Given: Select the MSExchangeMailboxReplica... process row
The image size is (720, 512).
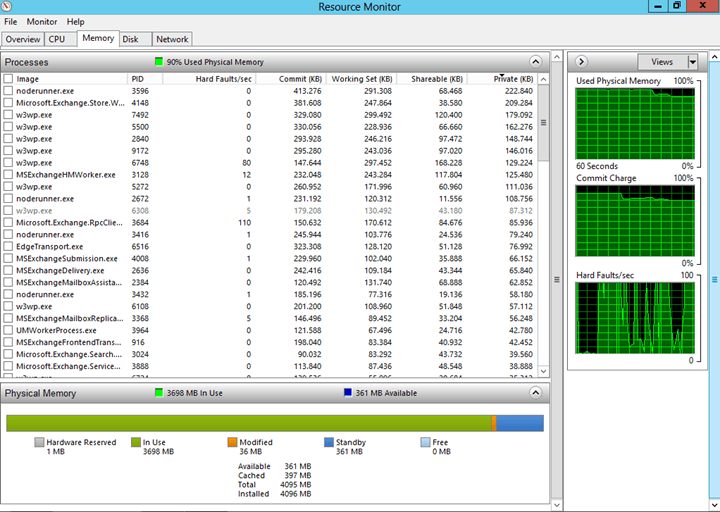Looking at the screenshot, I should click(x=270, y=318).
